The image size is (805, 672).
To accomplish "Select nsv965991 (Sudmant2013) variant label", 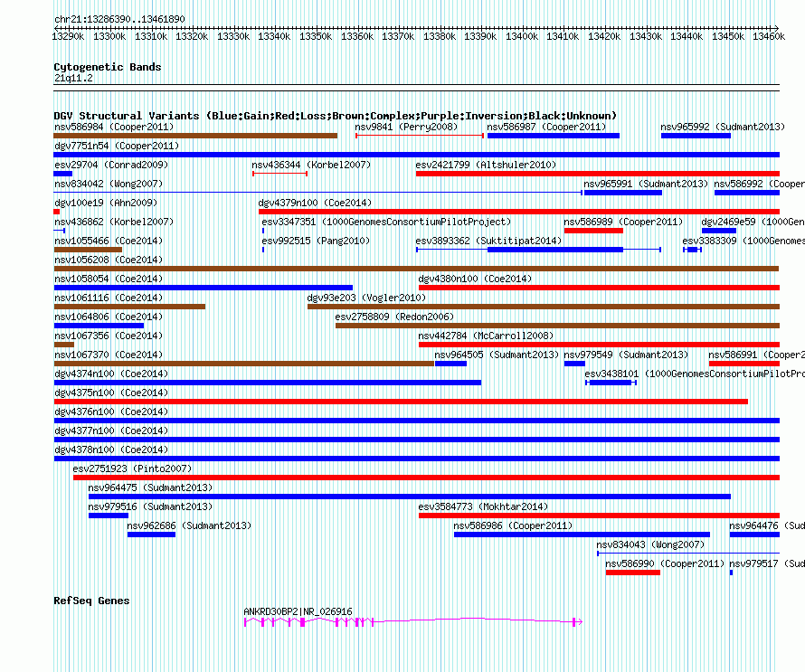I will (x=646, y=184).
